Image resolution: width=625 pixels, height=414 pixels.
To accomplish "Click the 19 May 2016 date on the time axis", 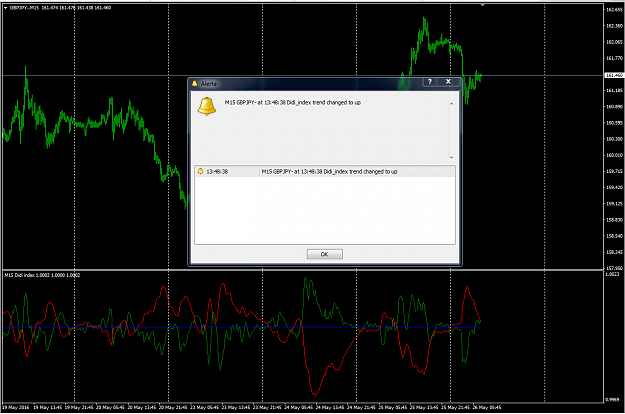I will (16, 408).
